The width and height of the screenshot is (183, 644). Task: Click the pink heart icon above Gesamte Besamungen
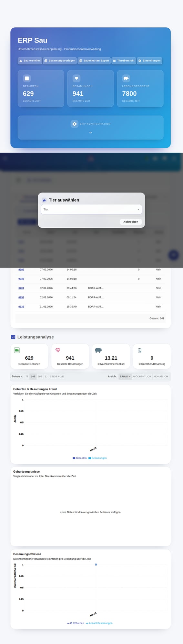pyautogui.click(x=58, y=350)
